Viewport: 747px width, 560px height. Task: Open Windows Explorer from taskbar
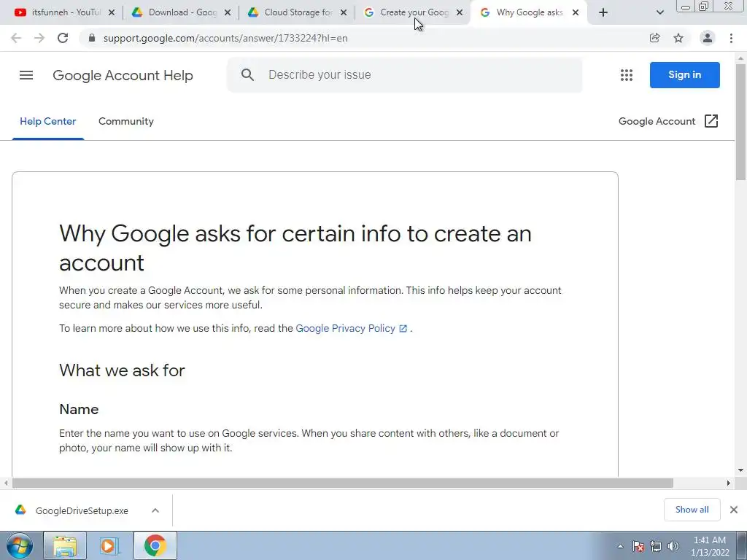coord(65,545)
